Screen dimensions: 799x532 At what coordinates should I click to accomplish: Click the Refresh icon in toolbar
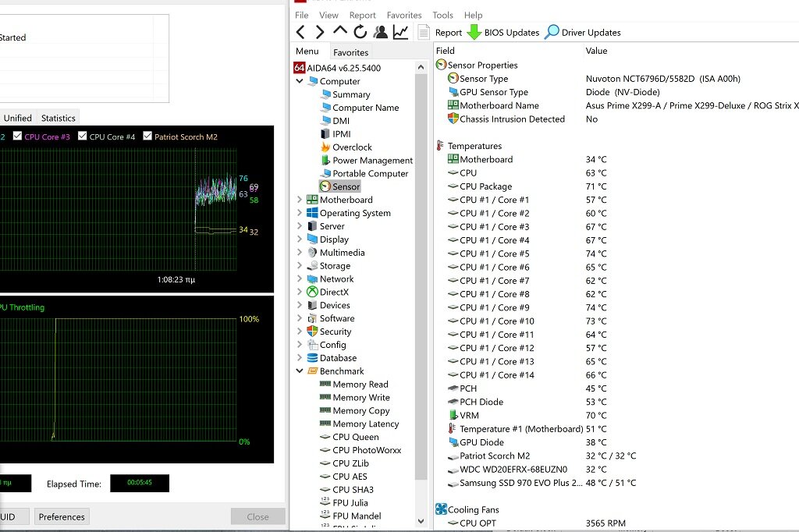pyautogui.click(x=360, y=32)
